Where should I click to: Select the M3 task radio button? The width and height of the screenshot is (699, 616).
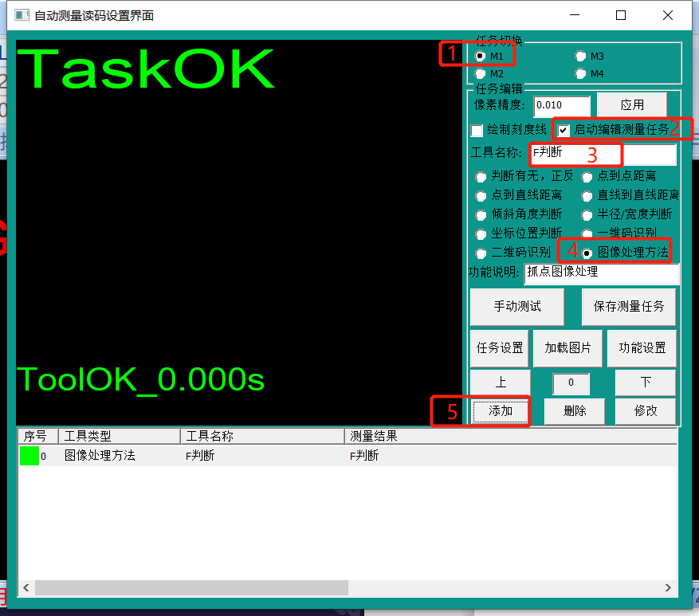(580, 57)
